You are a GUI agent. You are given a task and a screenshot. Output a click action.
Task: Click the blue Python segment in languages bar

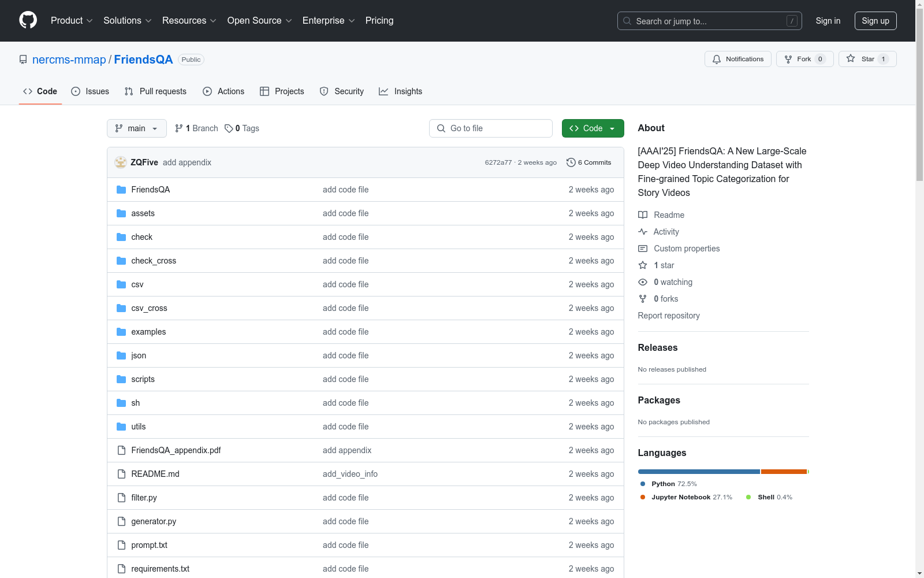point(699,472)
